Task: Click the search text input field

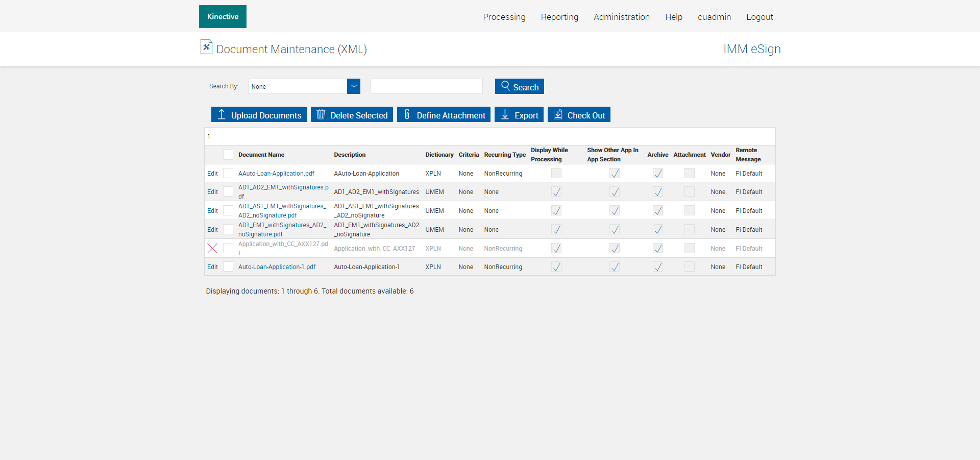Action: (426, 86)
